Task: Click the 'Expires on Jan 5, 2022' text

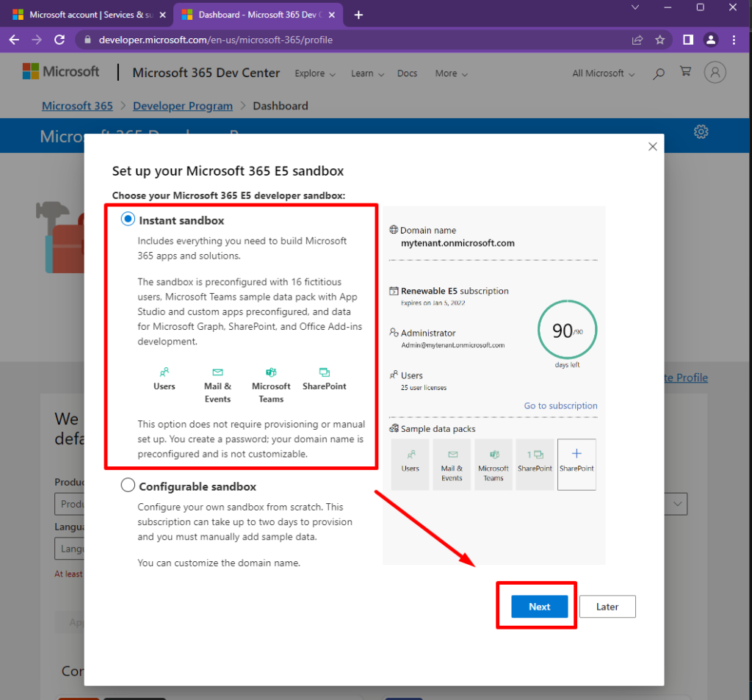Action: [x=433, y=303]
